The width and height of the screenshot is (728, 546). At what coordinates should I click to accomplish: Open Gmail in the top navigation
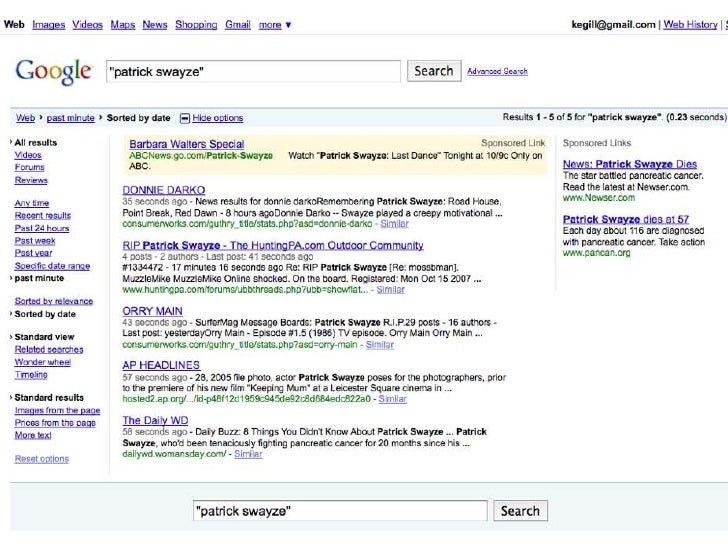238,25
